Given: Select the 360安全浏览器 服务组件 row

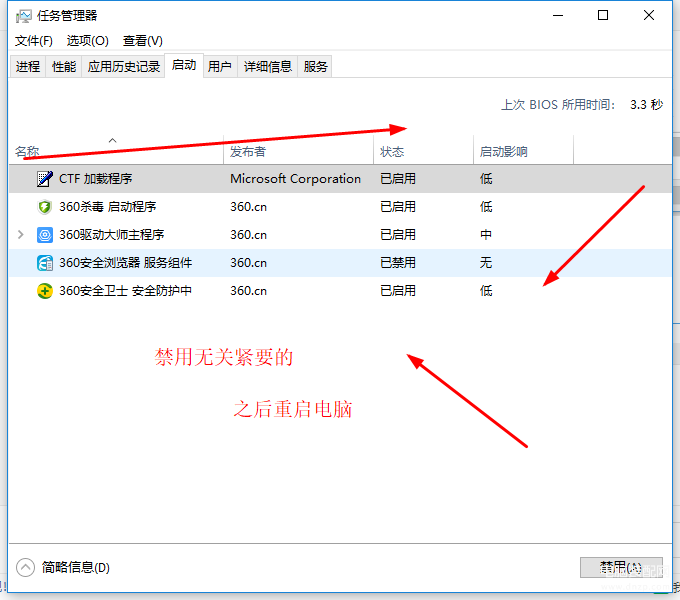Looking at the screenshot, I should (340, 263).
